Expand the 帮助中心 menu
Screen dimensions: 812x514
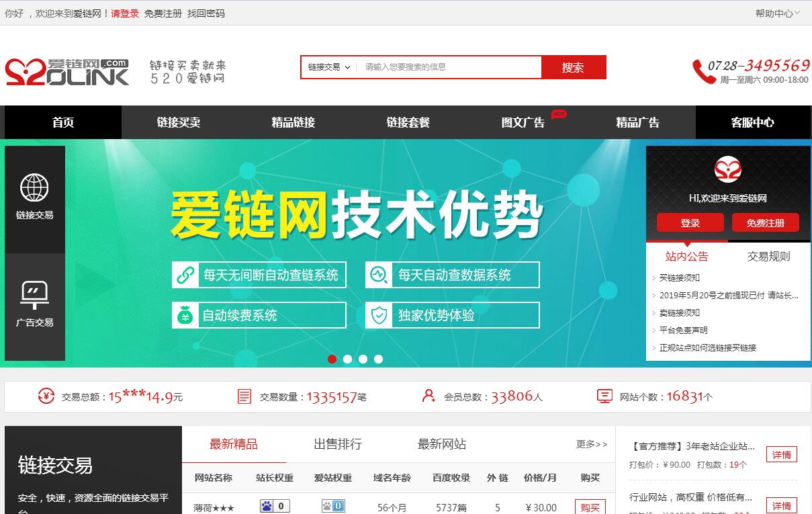pyautogui.click(x=777, y=13)
